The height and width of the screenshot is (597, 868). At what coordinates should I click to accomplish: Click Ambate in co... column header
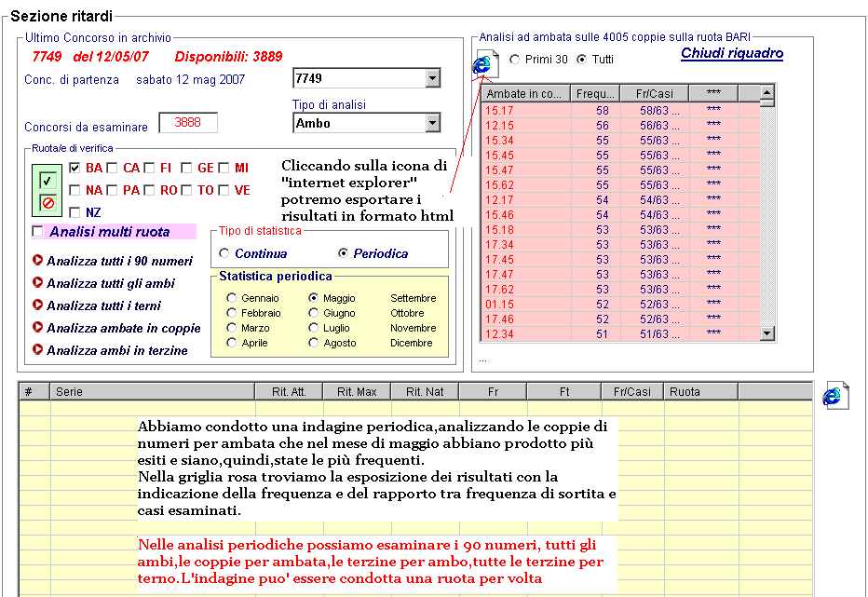[526, 93]
